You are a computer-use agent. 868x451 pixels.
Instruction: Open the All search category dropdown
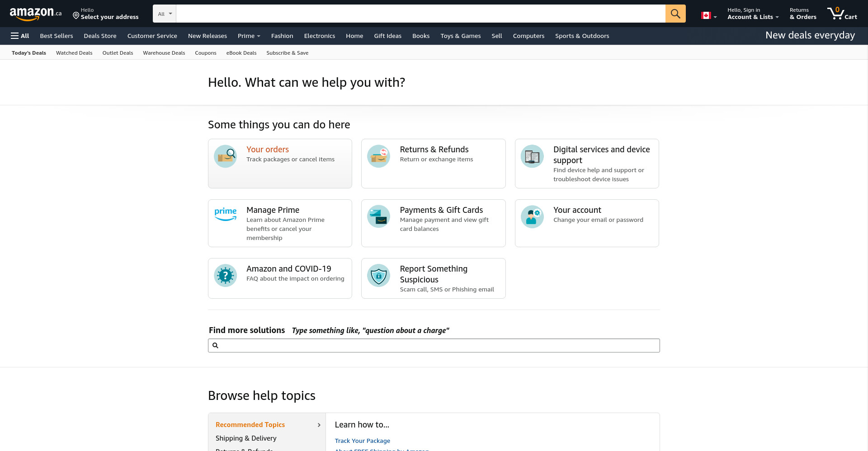(165, 14)
